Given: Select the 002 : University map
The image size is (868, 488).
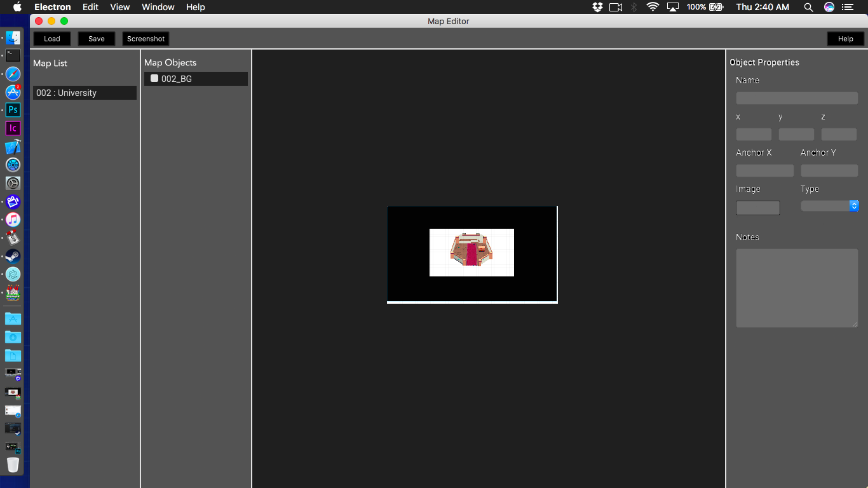Looking at the screenshot, I should (x=85, y=93).
